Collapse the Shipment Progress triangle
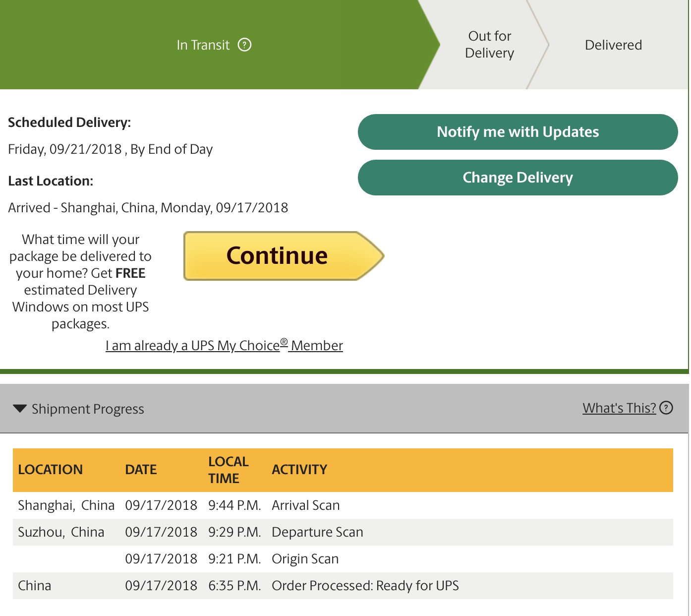Screen dimensions: 691x616 tap(20, 409)
